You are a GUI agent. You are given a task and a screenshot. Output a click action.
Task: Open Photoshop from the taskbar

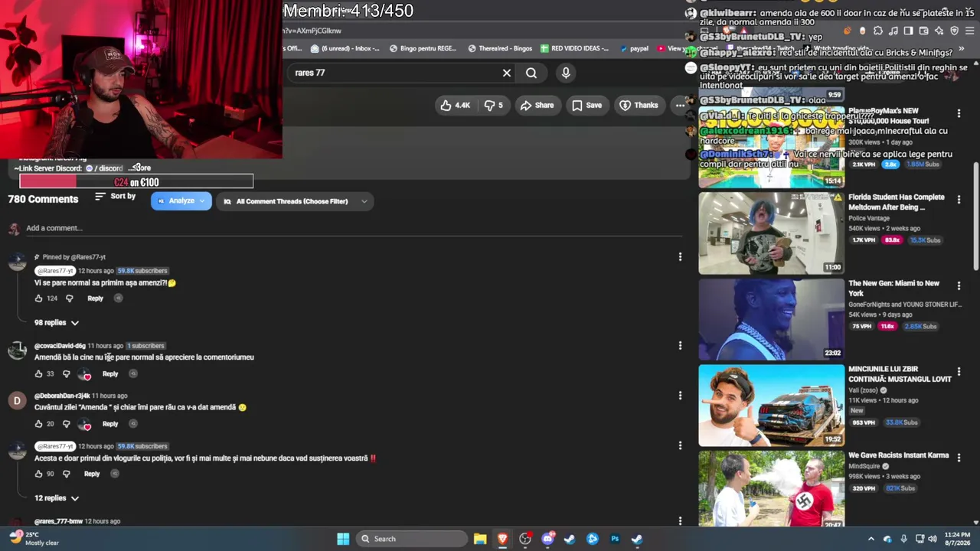[615, 539]
